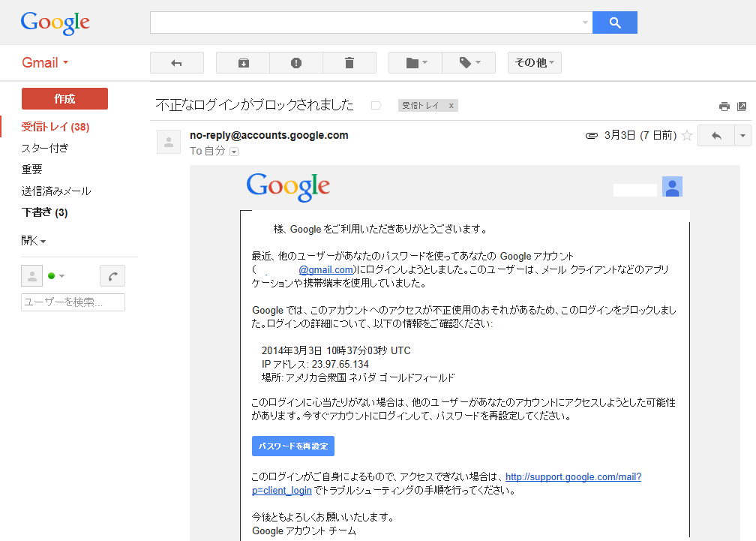This screenshot has width=756, height=541.
Task: Open the email in a new window icon
Action: [x=742, y=107]
